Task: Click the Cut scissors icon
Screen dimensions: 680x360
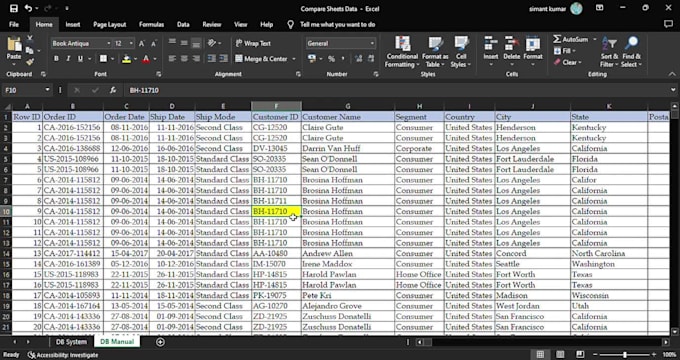Action: (30, 39)
